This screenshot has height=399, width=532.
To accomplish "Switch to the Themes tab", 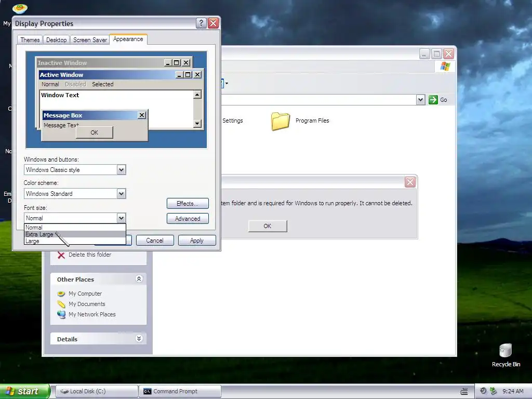I will pyautogui.click(x=30, y=40).
